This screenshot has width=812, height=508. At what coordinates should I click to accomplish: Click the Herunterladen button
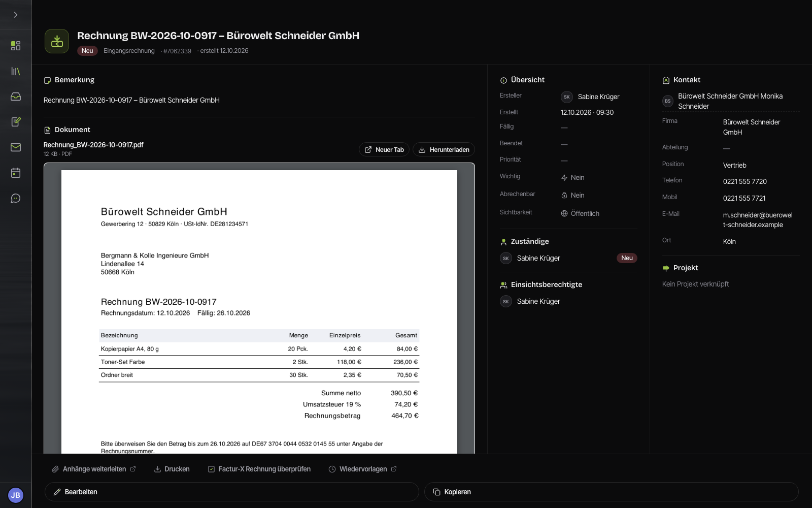[x=444, y=149]
